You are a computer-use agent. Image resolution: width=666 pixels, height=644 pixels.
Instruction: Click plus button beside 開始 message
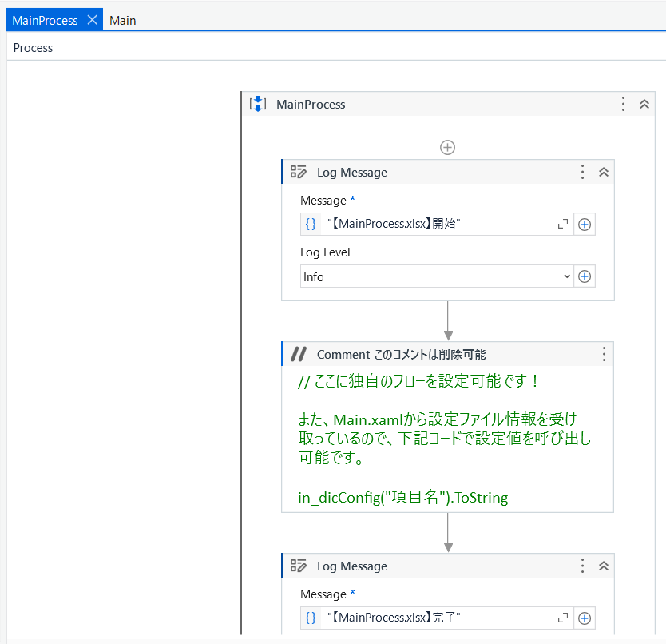(585, 224)
